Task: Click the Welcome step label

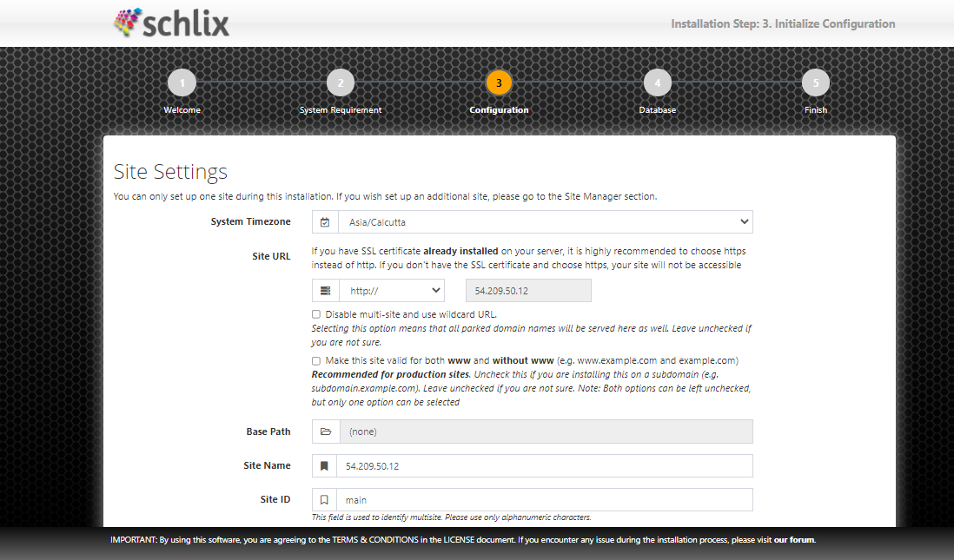Action: click(182, 110)
